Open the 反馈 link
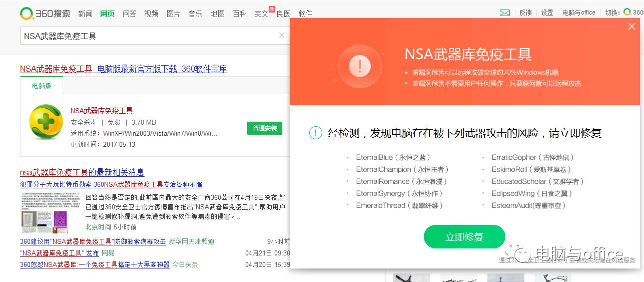This screenshot has height=282, width=644. pos(525,13)
